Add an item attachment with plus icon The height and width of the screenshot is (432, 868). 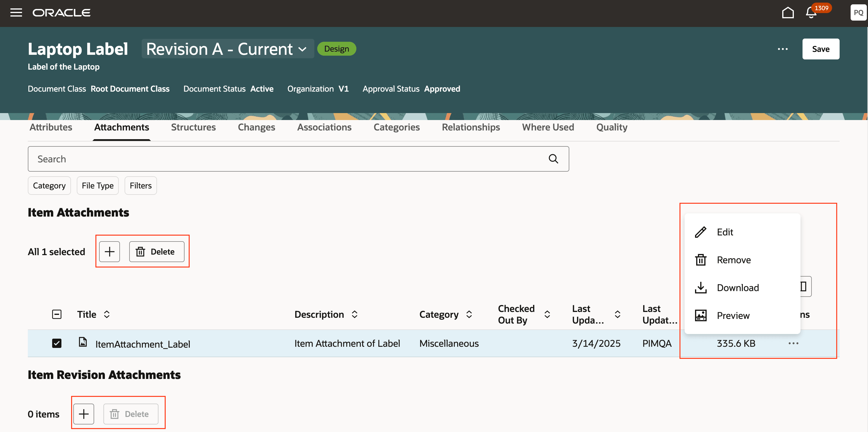(110, 252)
